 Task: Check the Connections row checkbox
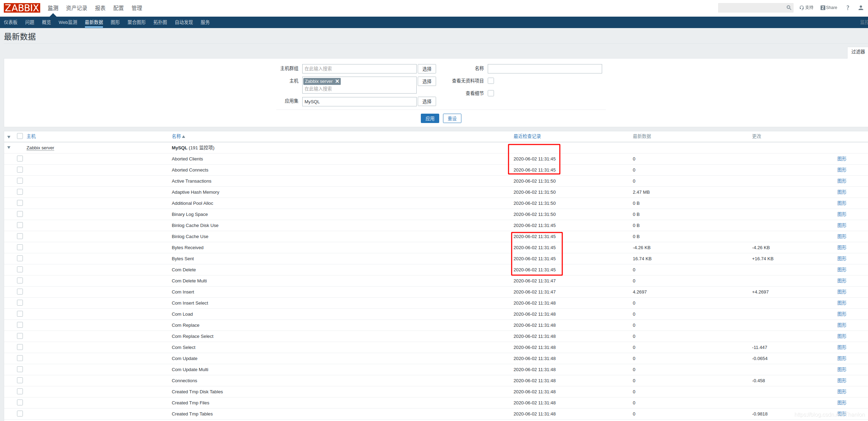pyautogui.click(x=20, y=380)
